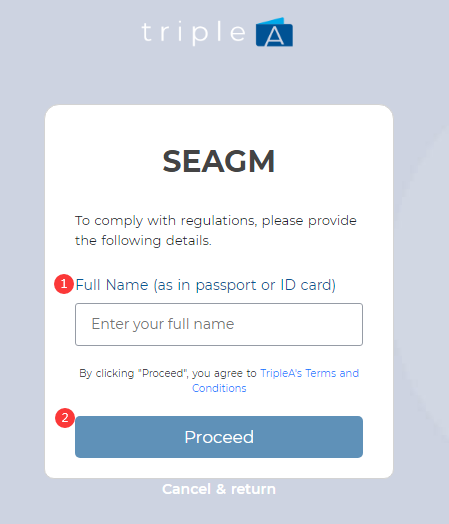
Task: Click "the following details" text line
Action: point(143,241)
